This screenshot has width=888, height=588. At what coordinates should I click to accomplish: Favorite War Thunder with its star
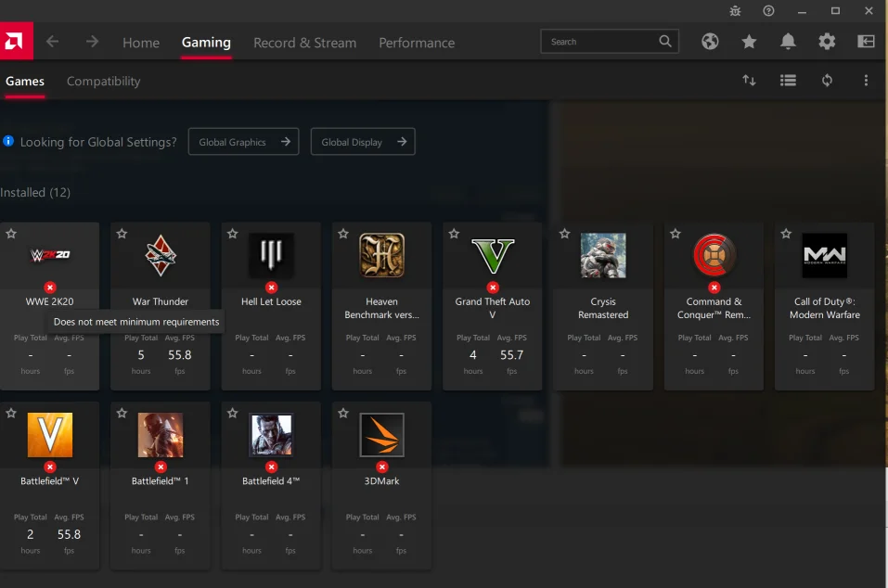122,234
